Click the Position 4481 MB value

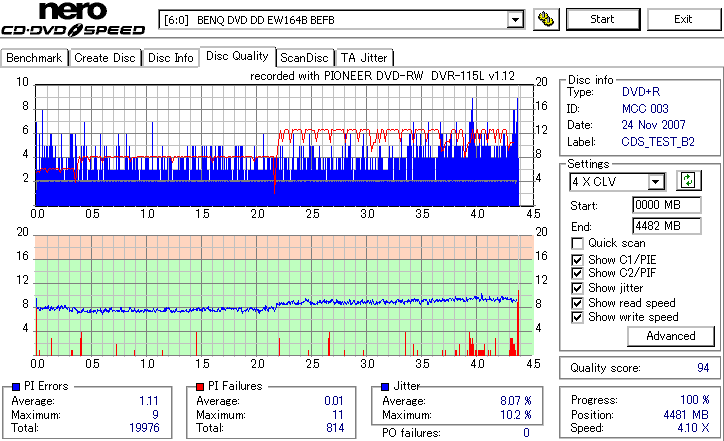[x=686, y=415]
